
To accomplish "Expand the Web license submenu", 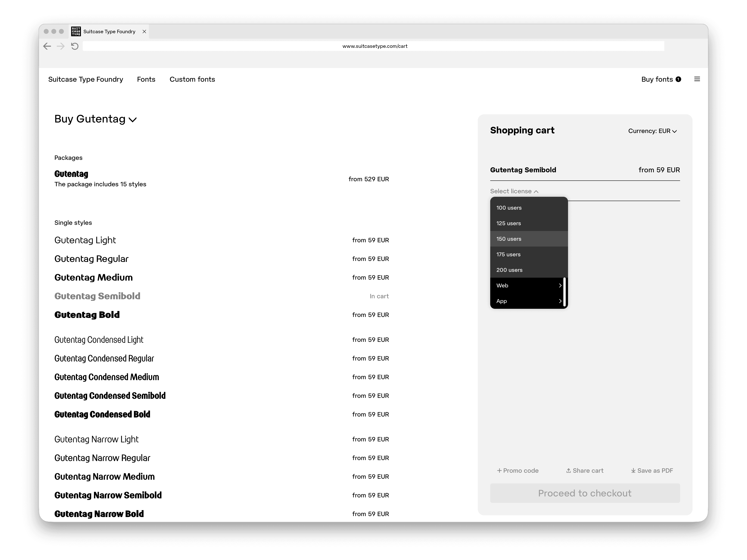I will 529,286.
